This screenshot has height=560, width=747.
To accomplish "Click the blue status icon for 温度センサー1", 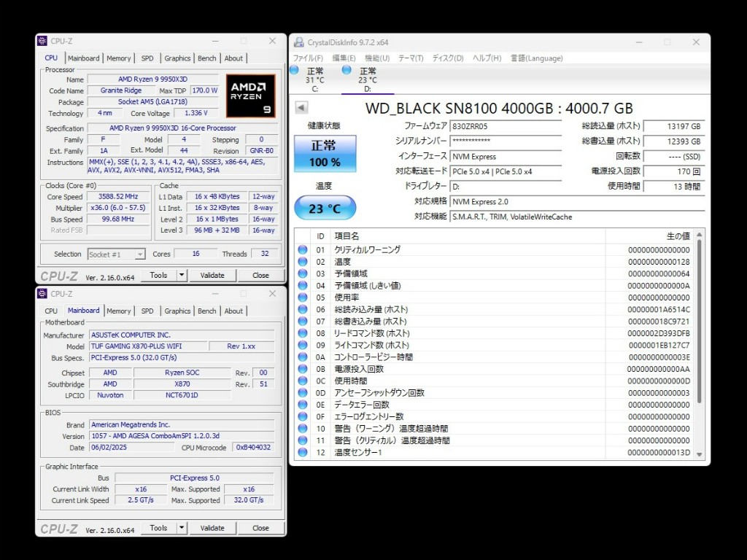I will (x=303, y=453).
